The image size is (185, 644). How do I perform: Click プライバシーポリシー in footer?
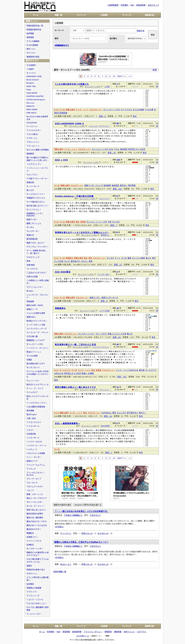click(93, 632)
